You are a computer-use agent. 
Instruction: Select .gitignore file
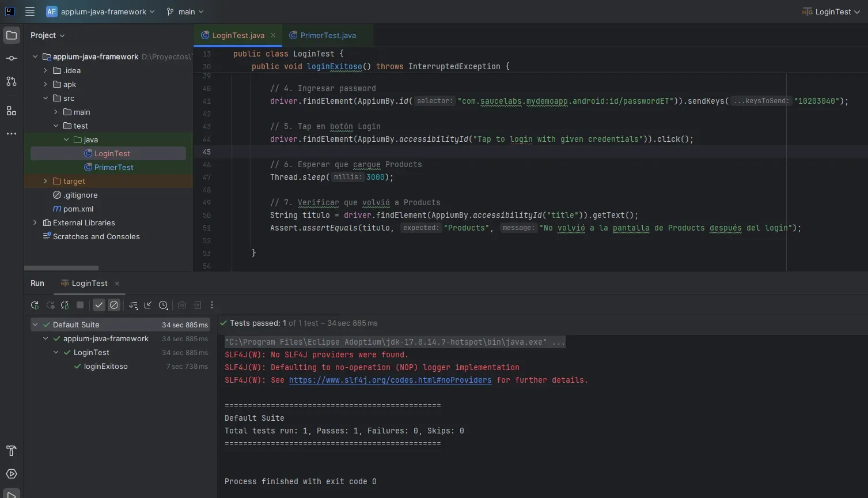click(75, 195)
